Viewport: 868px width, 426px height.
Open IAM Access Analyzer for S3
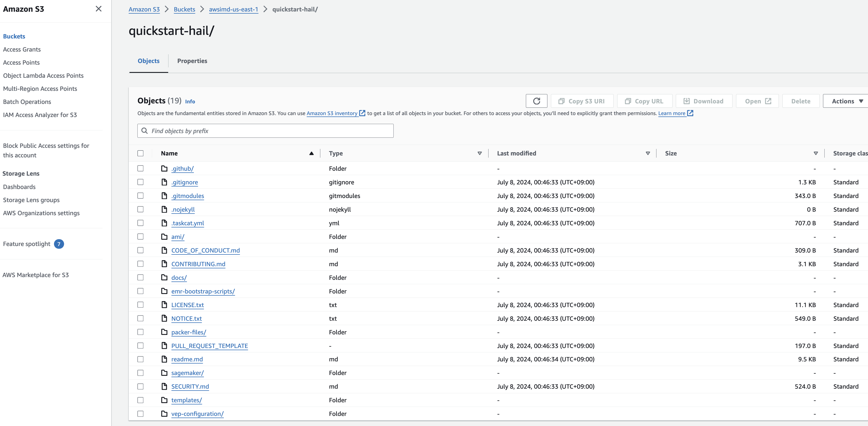(x=40, y=115)
